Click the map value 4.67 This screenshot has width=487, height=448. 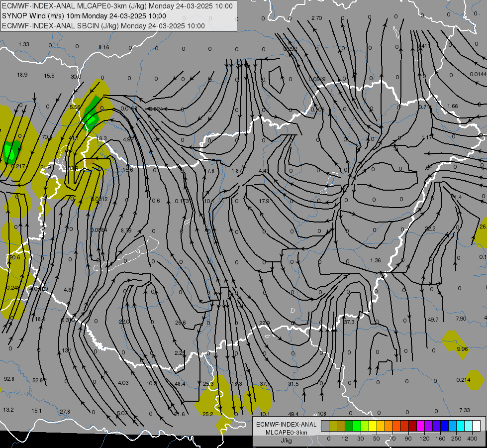[69, 289]
